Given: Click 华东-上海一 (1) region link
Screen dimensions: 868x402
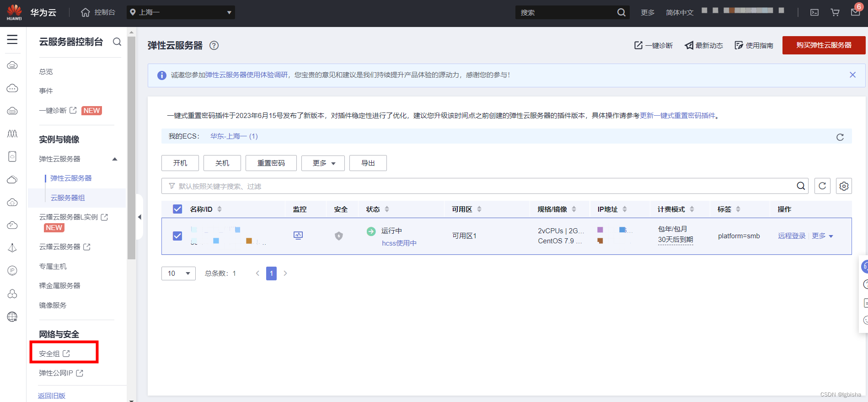Looking at the screenshot, I should click(x=234, y=136).
